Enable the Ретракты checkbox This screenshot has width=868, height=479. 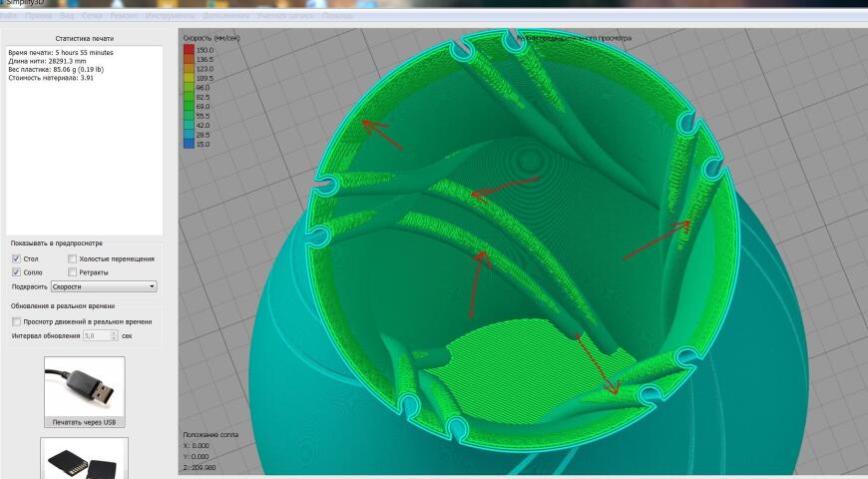(73, 271)
